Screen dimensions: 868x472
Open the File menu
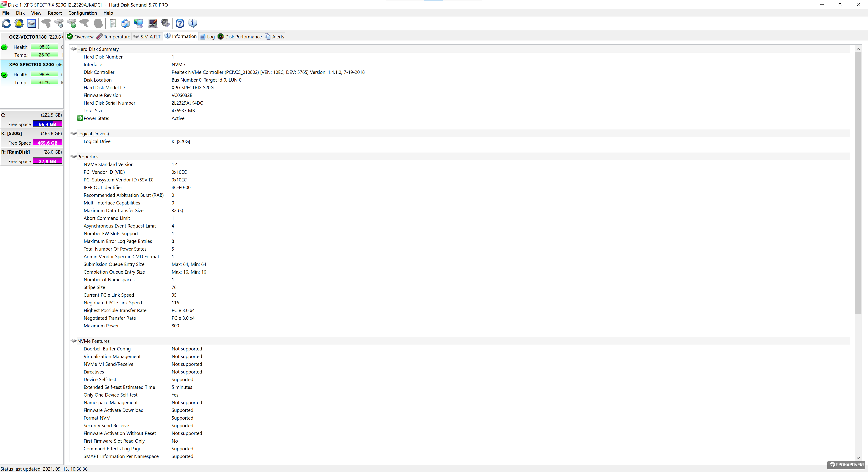(6, 13)
